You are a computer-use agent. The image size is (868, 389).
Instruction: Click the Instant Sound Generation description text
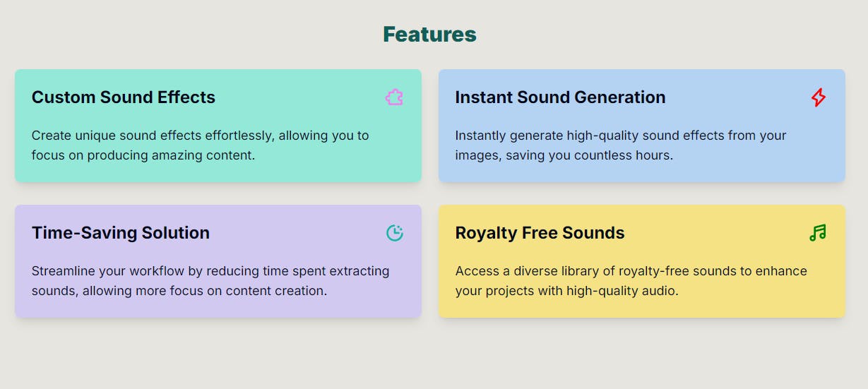click(x=621, y=145)
